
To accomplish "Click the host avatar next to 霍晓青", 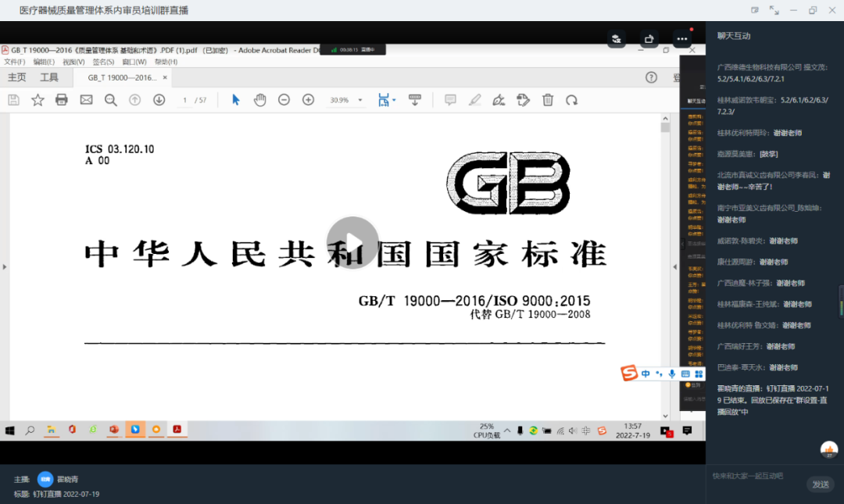I will [45, 479].
